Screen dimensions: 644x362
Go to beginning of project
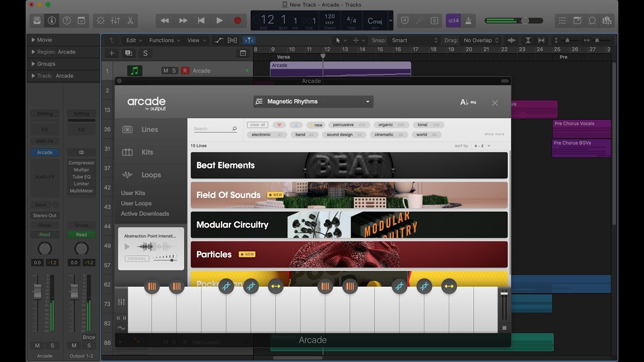pos(201,21)
